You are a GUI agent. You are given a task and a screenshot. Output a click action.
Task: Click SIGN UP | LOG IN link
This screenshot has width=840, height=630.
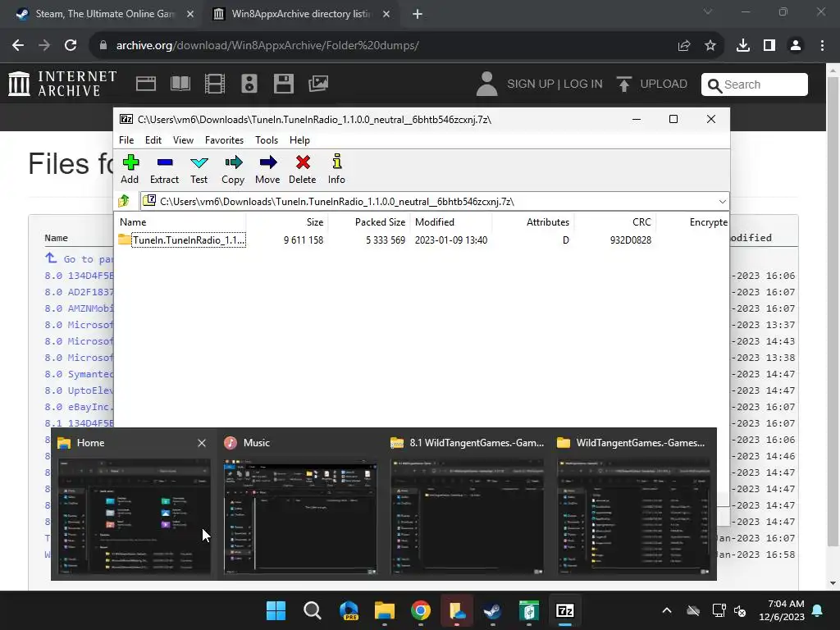[x=555, y=84]
